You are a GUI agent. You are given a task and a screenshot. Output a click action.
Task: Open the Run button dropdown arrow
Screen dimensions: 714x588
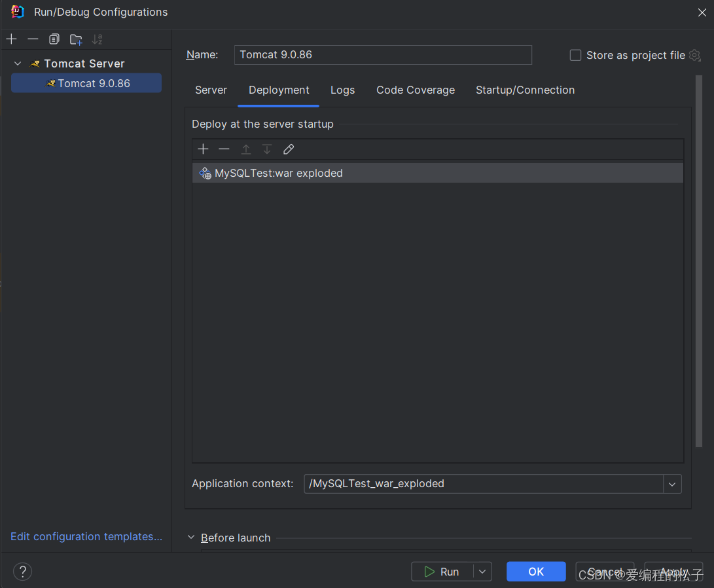point(482,572)
